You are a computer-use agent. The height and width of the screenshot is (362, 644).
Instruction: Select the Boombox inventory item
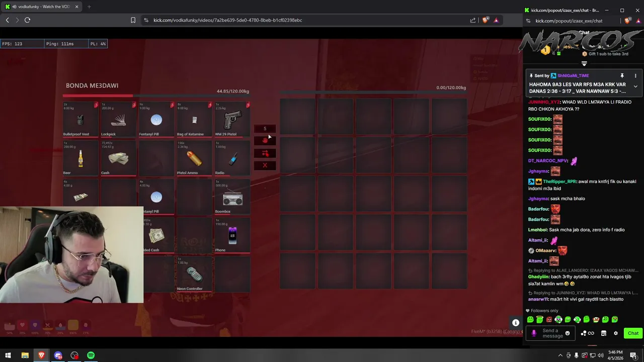(232, 197)
